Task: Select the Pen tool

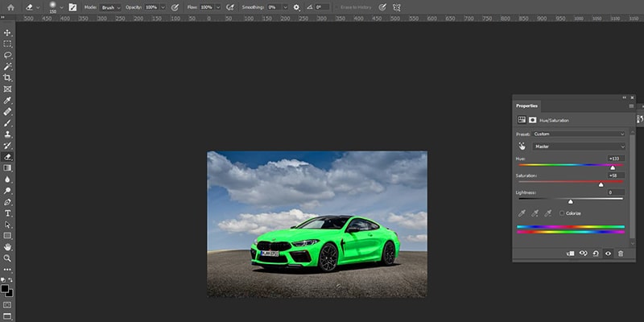Action: (7, 202)
